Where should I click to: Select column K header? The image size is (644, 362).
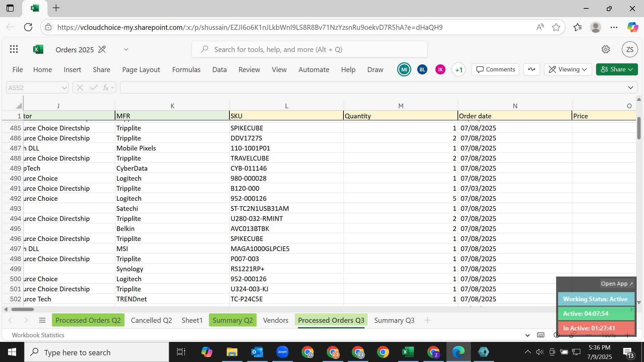(x=172, y=106)
